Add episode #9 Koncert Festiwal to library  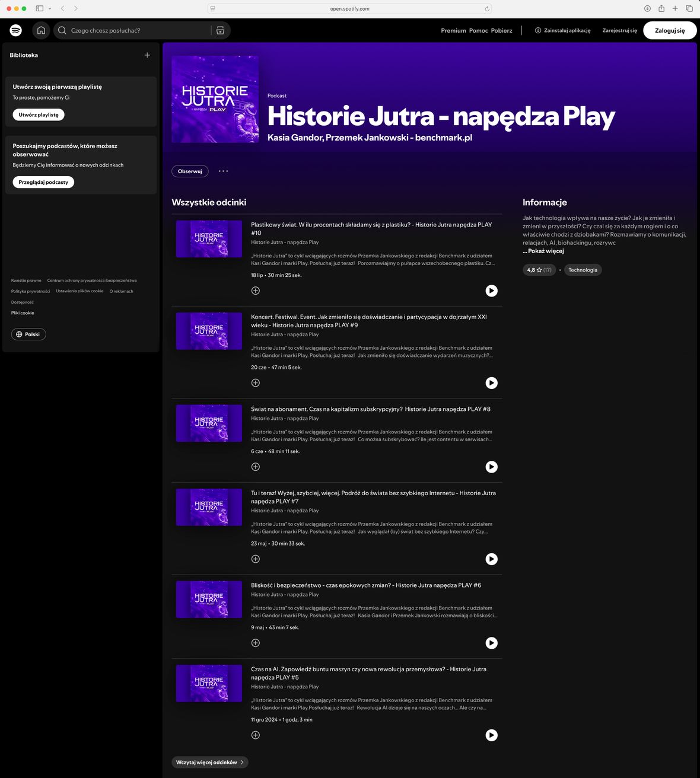click(256, 383)
